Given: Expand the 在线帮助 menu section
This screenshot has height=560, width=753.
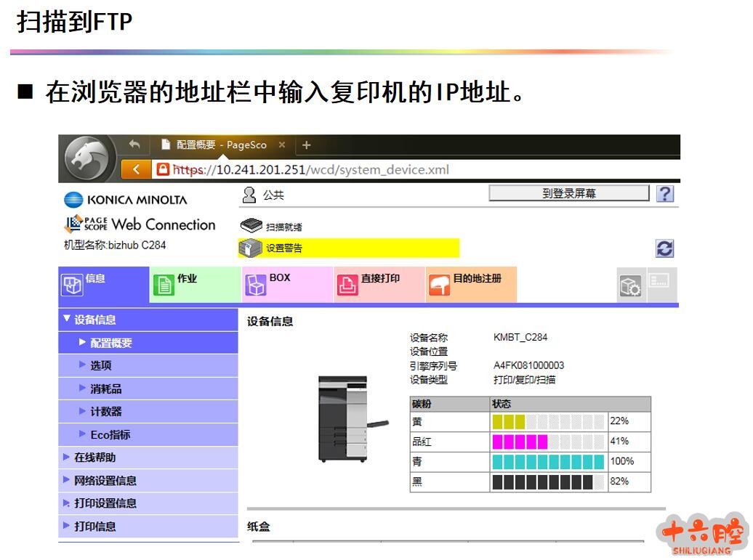Looking at the screenshot, I should point(94,457).
